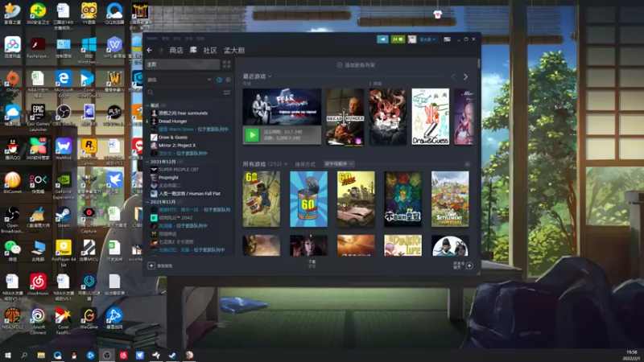Open the green friends notification counter
This screenshot has height=362, width=644.
(398, 39)
